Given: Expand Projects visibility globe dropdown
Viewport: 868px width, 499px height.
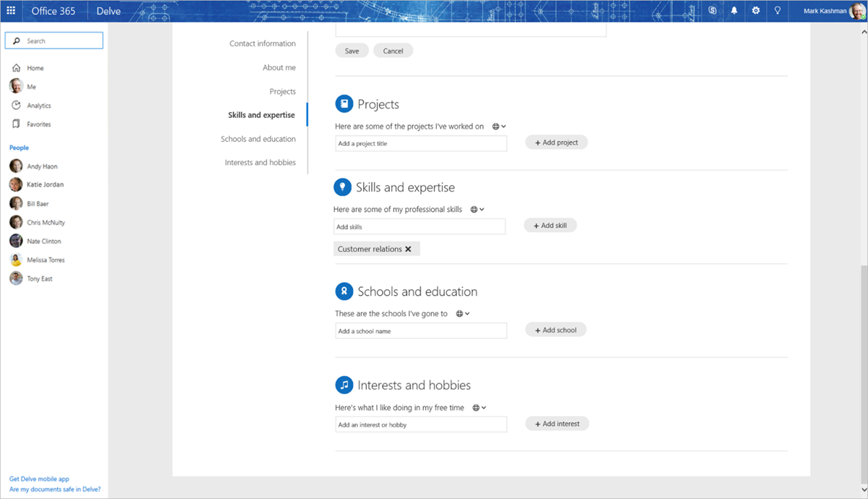Looking at the screenshot, I should [x=498, y=127].
